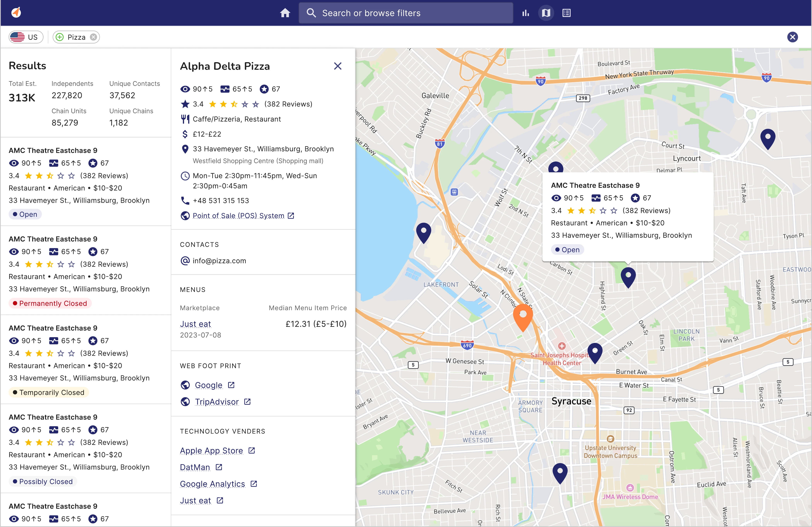This screenshot has height=527, width=812.
Task: Open Google Analytics vendor link
Action: [212, 484]
